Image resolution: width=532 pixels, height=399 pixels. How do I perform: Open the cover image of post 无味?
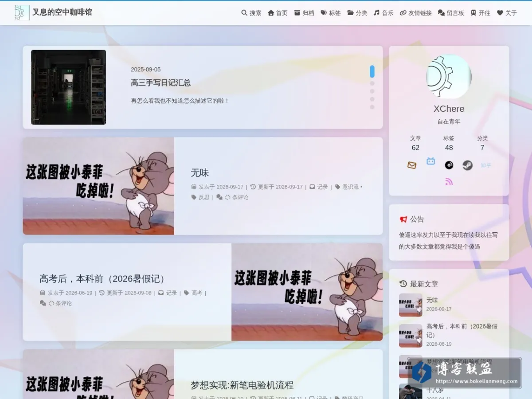[98, 186]
